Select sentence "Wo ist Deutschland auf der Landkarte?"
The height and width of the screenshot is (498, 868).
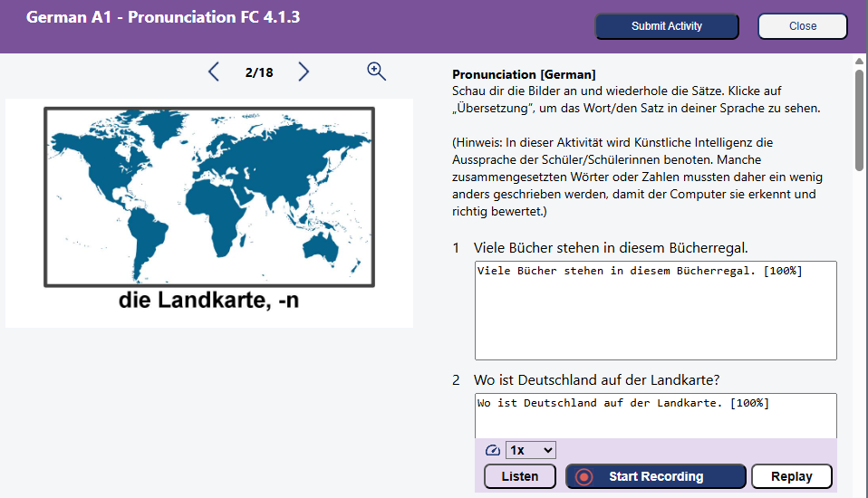coord(596,379)
